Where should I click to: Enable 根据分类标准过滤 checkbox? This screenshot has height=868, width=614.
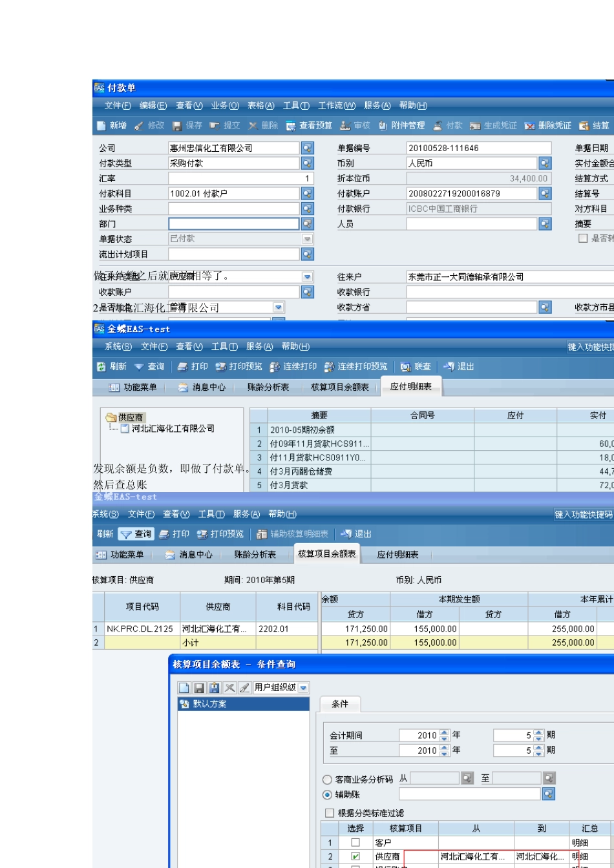330,813
